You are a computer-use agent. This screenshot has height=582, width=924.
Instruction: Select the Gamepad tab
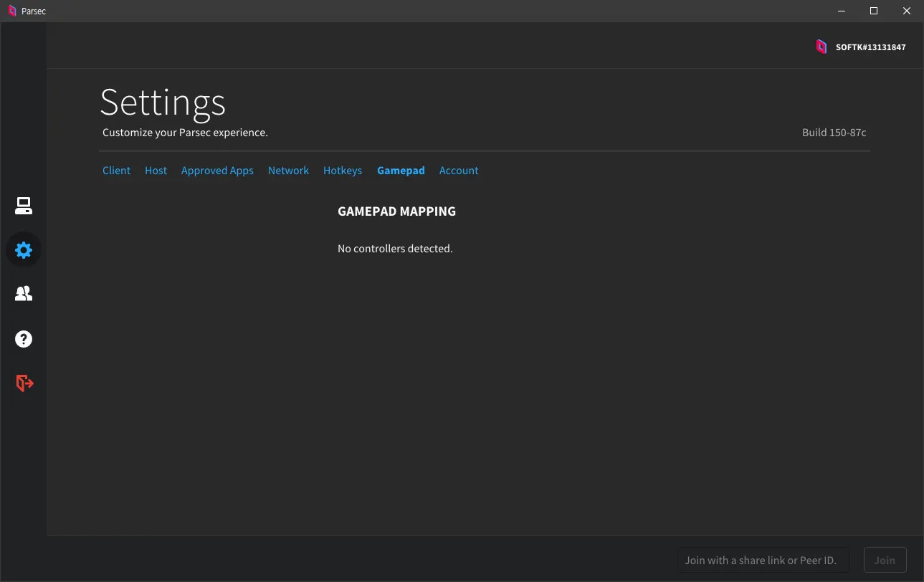point(401,171)
